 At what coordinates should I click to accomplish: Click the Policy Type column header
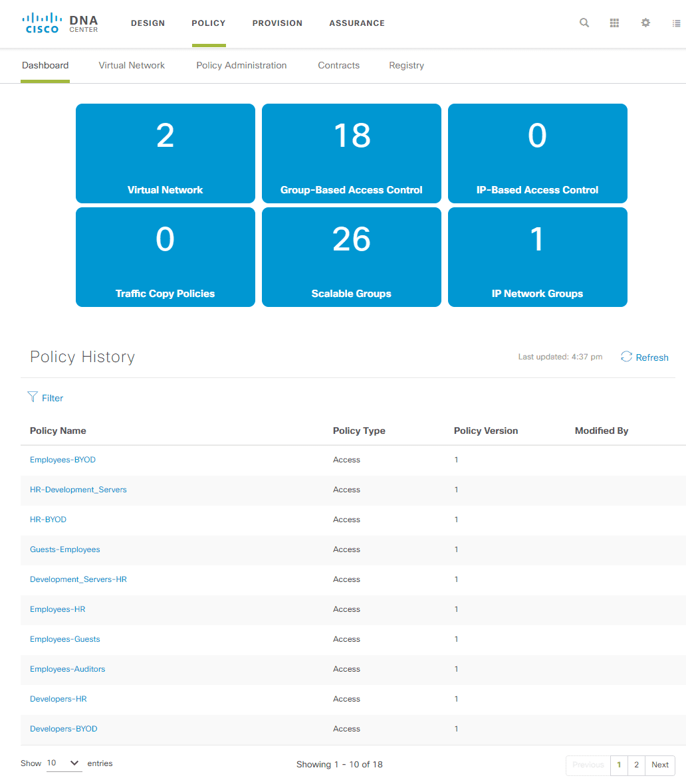point(359,431)
